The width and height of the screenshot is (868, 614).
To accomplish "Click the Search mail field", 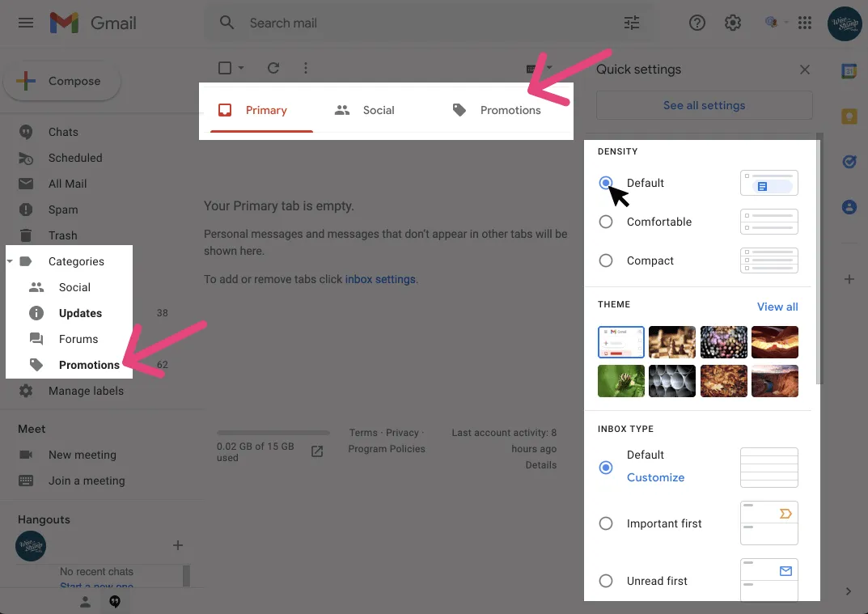I will pyautogui.click(x=364, y=23).
